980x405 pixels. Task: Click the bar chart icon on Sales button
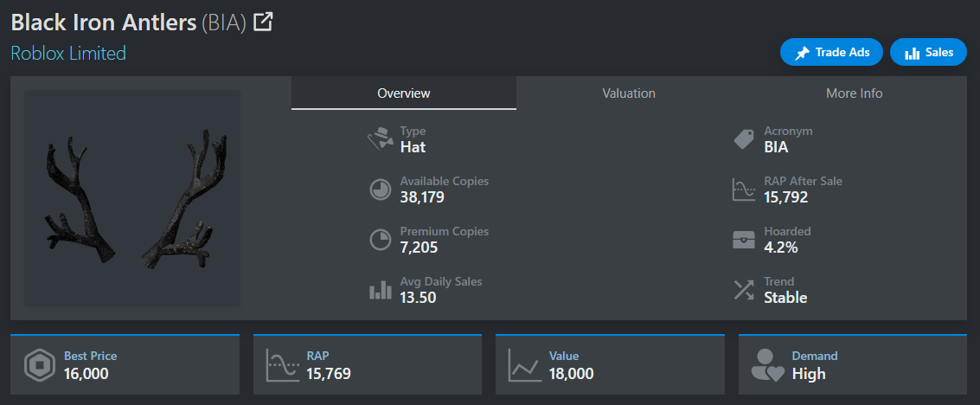(913, 53)
